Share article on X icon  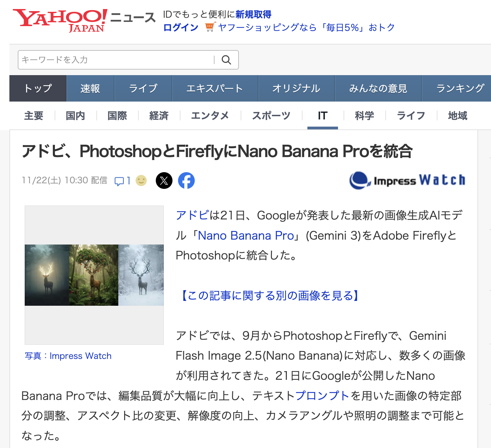coord(164,181)
